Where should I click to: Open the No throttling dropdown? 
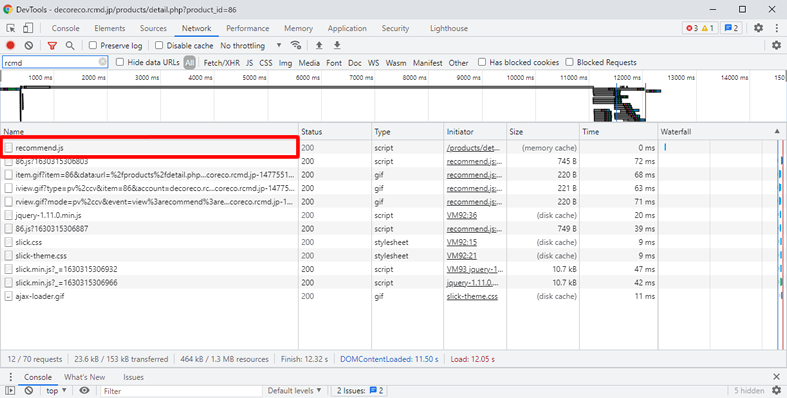click(250, 45)
